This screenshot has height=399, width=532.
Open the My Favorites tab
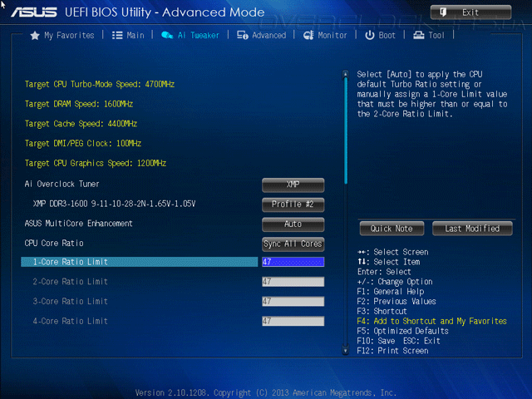pyautogui.click(x=62, y=35)
